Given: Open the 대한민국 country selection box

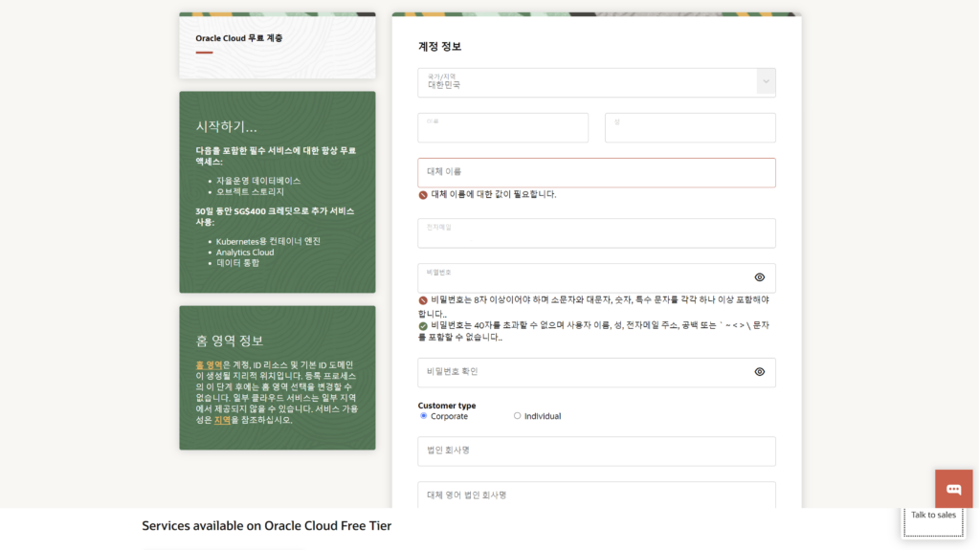Looking at the screenshot, I should point(596,82).
